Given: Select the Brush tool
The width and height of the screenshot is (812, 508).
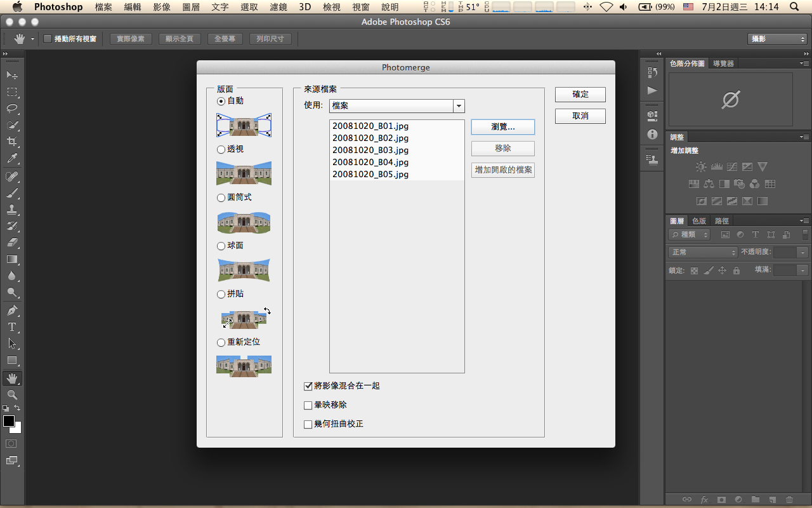Looking at the screenshot, I should [x=12, y=192].
